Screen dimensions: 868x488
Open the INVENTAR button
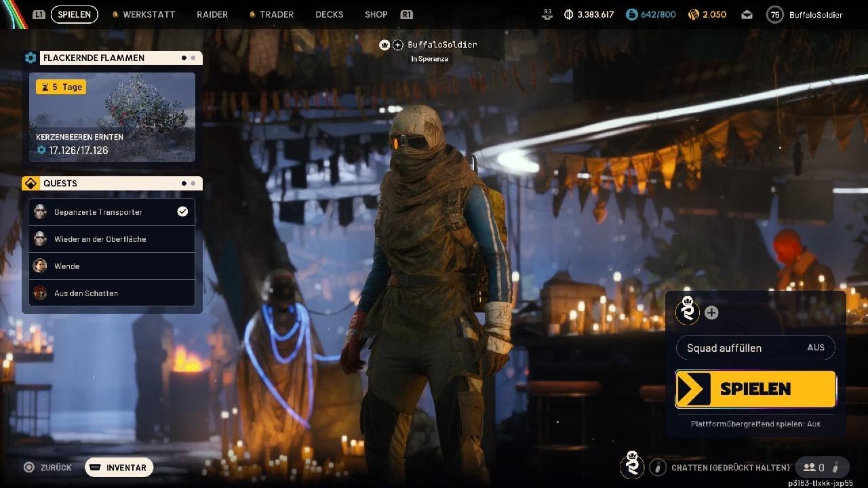(119, 468)
